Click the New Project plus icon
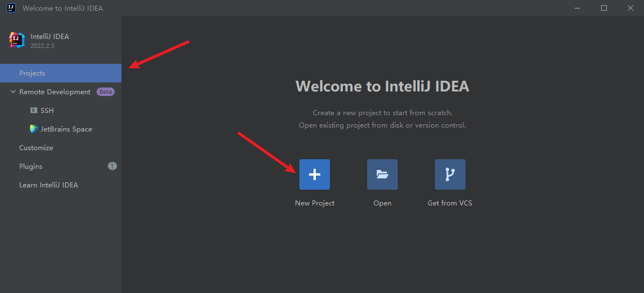Screen dimensions: 644x293 coord(314,174)
